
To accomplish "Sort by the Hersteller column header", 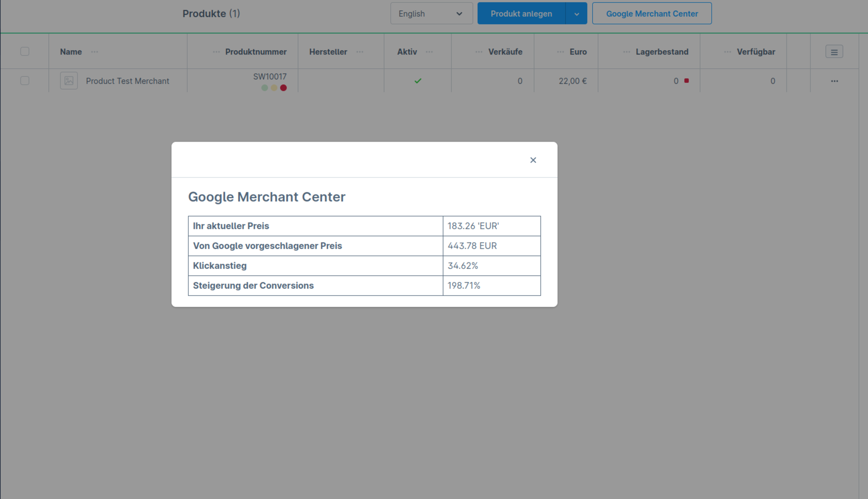I will [328, 52].
